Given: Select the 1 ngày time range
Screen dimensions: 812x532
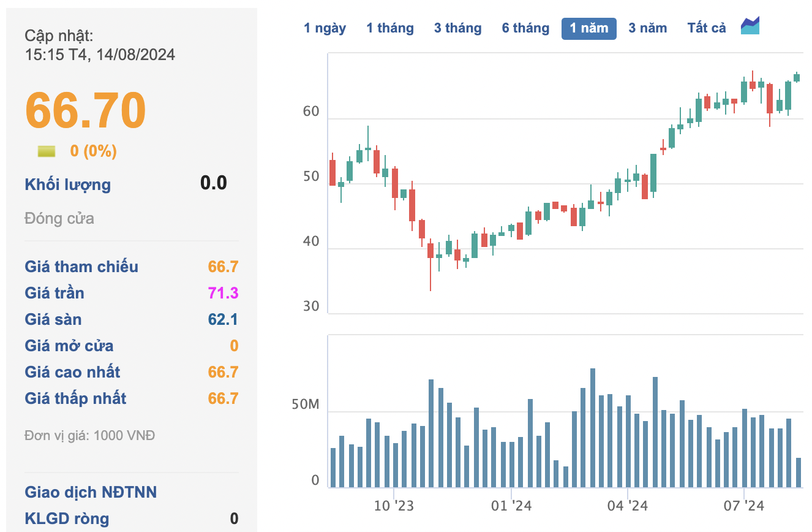Looking at the screenshot, I should click(x=325, y=28).
